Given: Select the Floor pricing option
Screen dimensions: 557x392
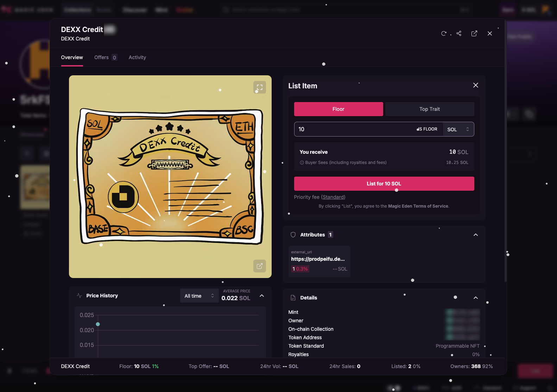Looking at the screenshot, I should (x=338, y=109).
